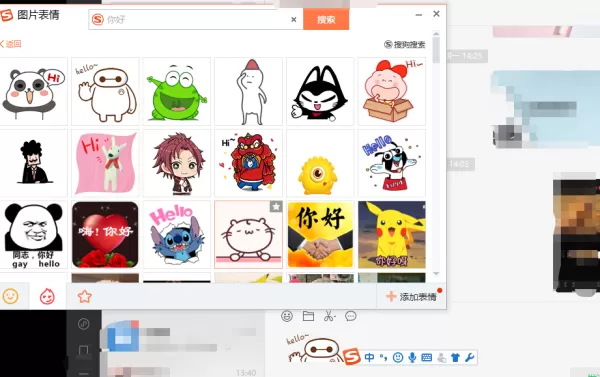
Task: Select the 同志你好 panda meme sticker
Action: click(34, 235)
